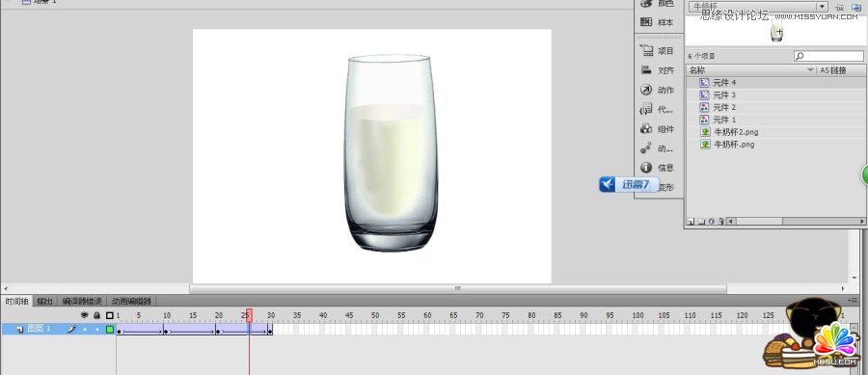Open the 对齐 (Align) panel icon
The height and width of the screenshot is (375, 868).
click(x=646, y=70)
